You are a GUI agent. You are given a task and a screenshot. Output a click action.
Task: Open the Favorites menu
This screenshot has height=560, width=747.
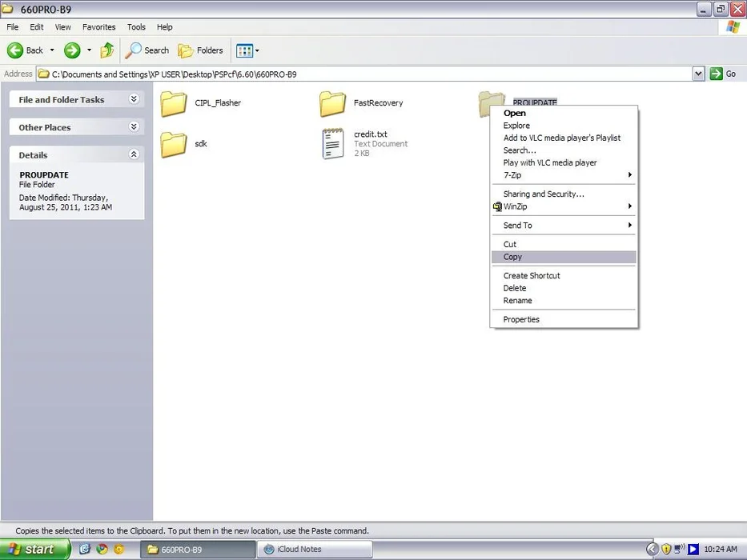point(98,27)
